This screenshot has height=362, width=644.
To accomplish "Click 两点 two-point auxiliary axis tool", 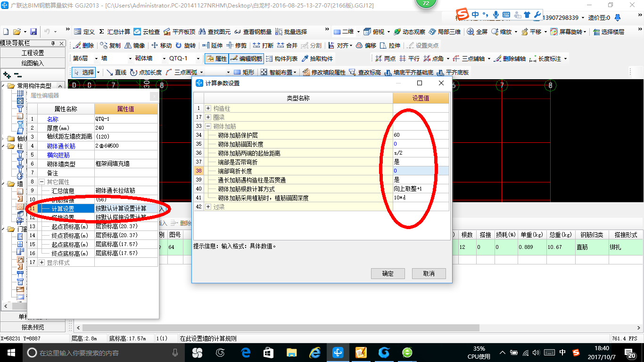I will [385, 58].
